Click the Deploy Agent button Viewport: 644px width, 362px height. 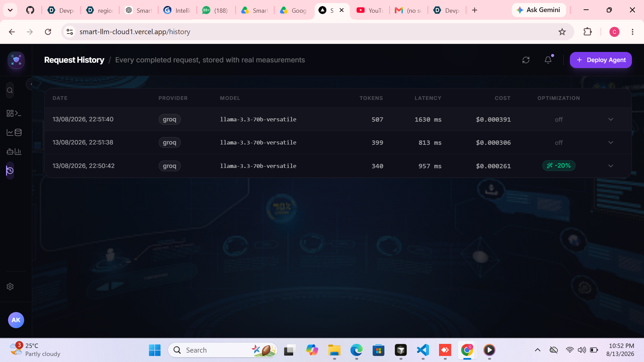tap(601, 60)
